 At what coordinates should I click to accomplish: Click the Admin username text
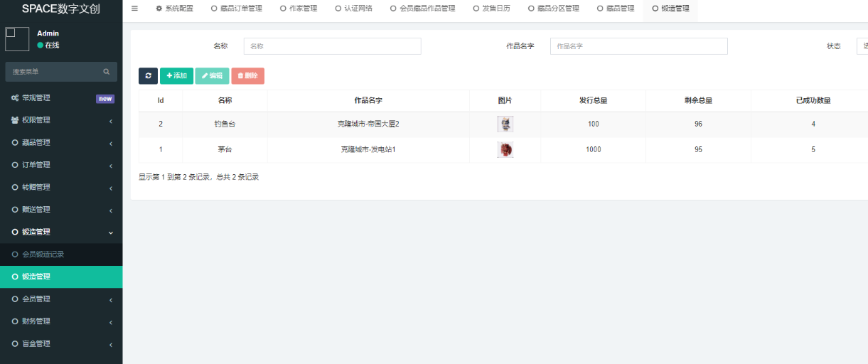pos(48,33)
